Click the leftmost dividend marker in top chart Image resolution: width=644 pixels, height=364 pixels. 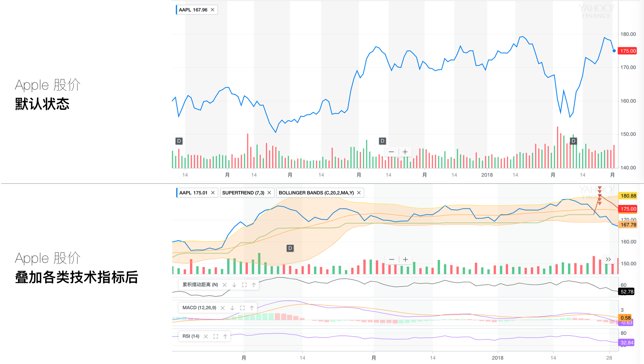179,141
